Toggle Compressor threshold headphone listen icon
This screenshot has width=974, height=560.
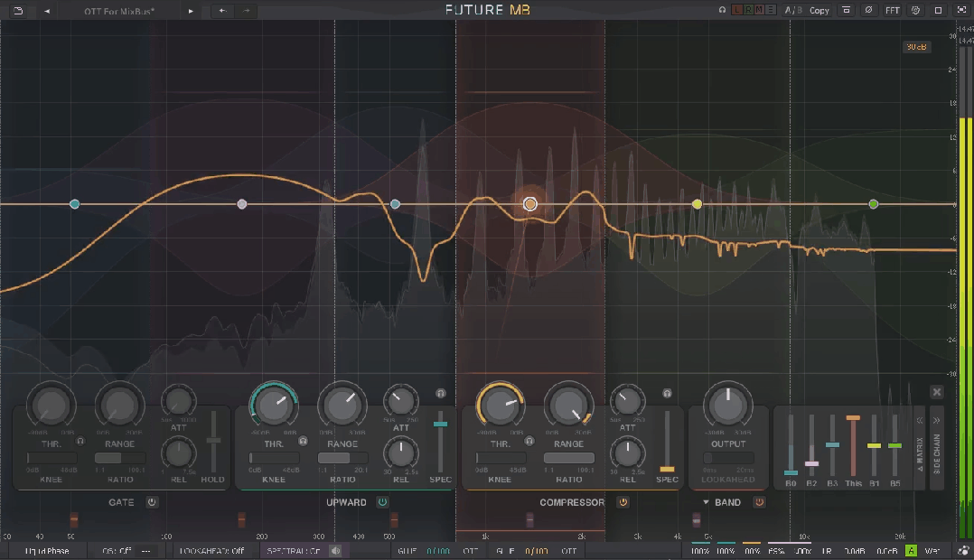pos(529,442)
